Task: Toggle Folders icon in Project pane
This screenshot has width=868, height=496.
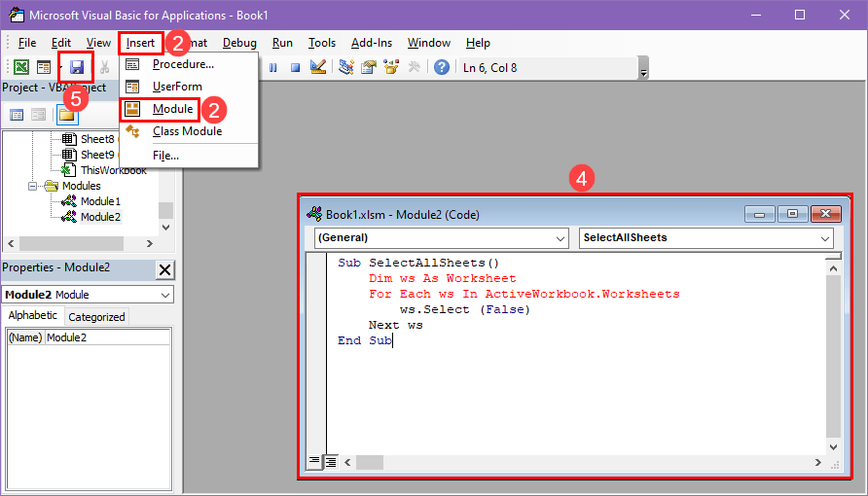Action: [x=66, y=115]
